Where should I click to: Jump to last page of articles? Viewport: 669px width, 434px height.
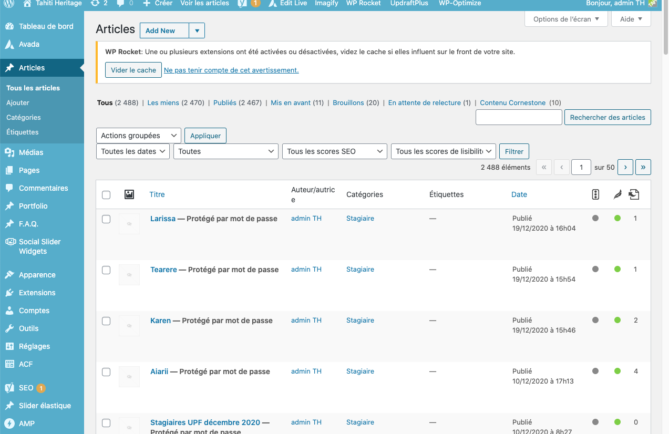coord(643,167)
